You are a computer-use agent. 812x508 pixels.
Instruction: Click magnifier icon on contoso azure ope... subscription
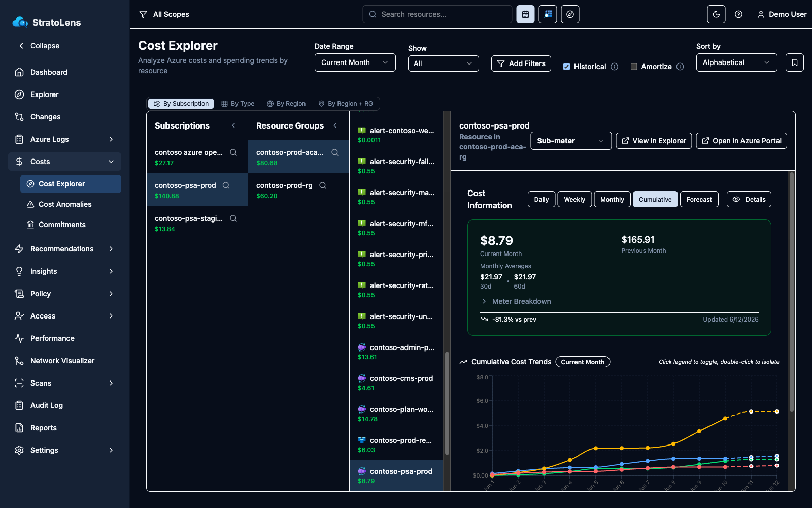[233, 152]
